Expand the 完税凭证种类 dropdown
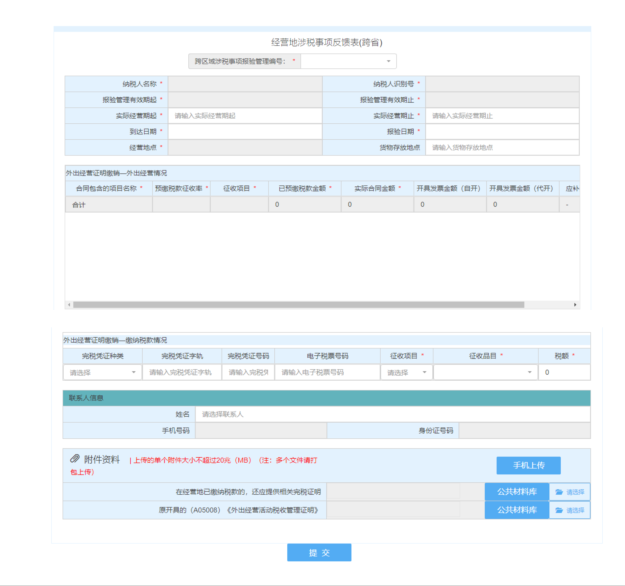 102,372
